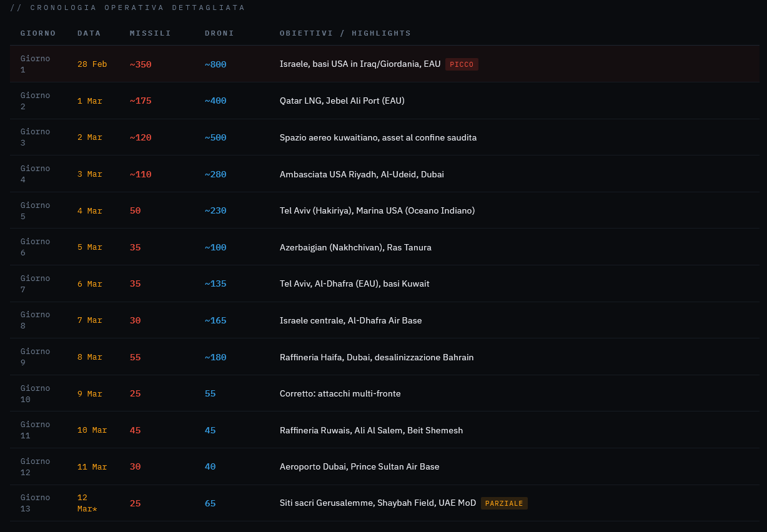Click the Raffineria Haifa objectives entry
This screenshot has width=767, height=532.
tap(377, 357)
